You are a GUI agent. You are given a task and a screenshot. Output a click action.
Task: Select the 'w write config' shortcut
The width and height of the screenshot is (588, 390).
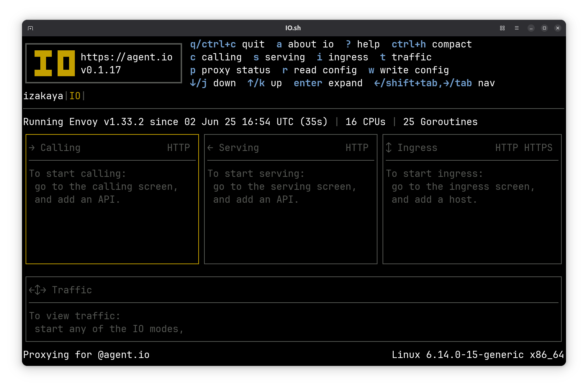409,70
